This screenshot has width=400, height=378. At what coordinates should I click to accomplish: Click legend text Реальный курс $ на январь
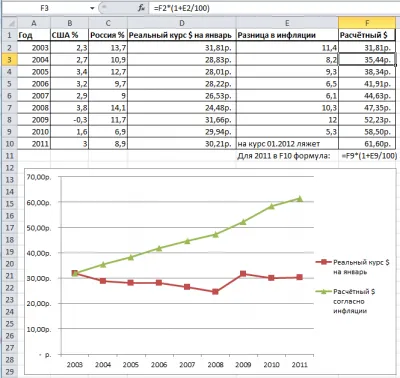pyautogui.click(x=361, y=267)
